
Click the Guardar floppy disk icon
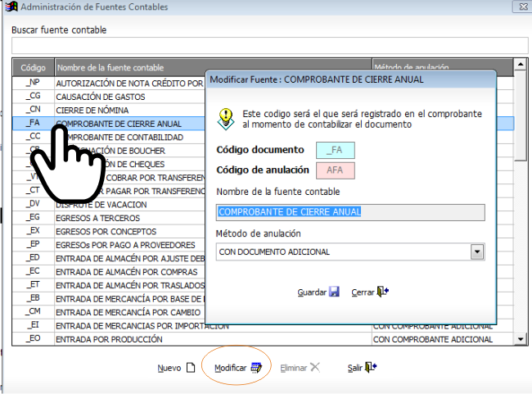click(334, 292)
